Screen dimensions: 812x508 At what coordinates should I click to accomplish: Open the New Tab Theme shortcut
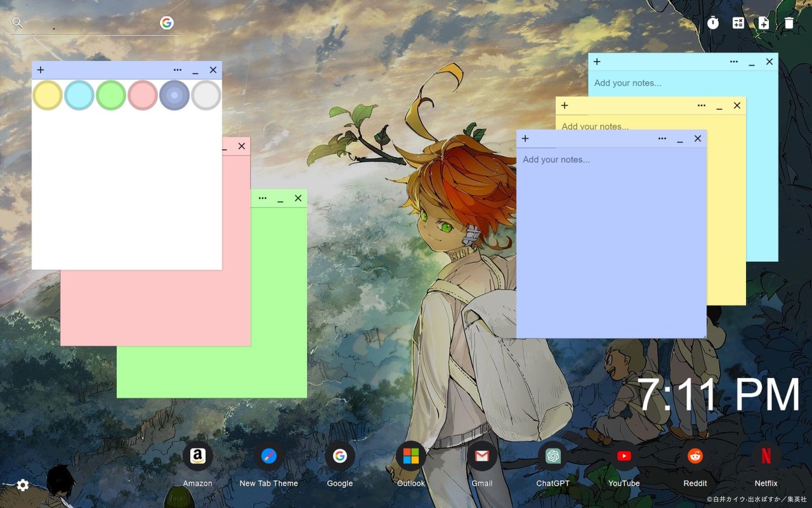click(269, 456)
